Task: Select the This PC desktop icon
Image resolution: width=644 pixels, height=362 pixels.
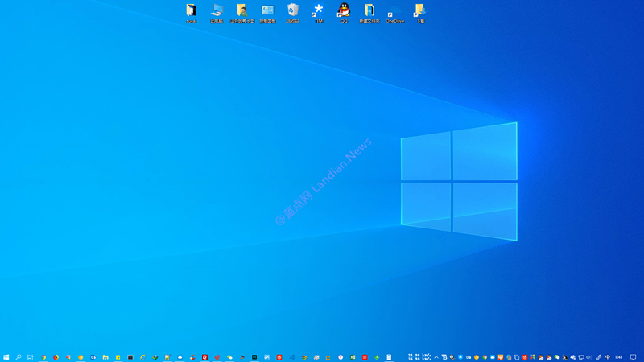Action: [217, 13]
